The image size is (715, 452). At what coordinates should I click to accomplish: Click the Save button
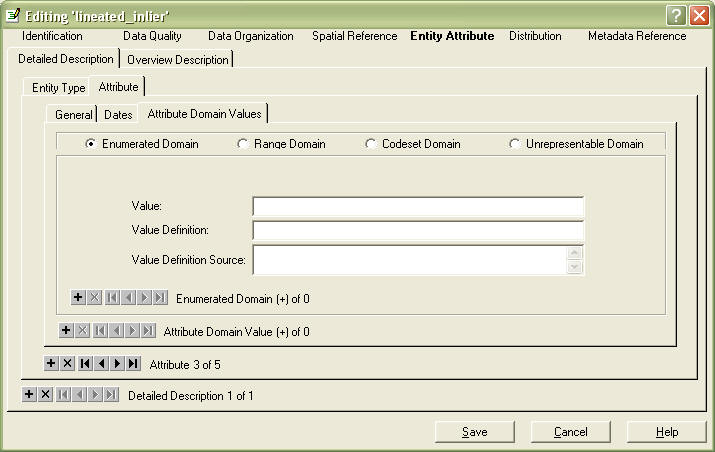click(x=474, y=432)
